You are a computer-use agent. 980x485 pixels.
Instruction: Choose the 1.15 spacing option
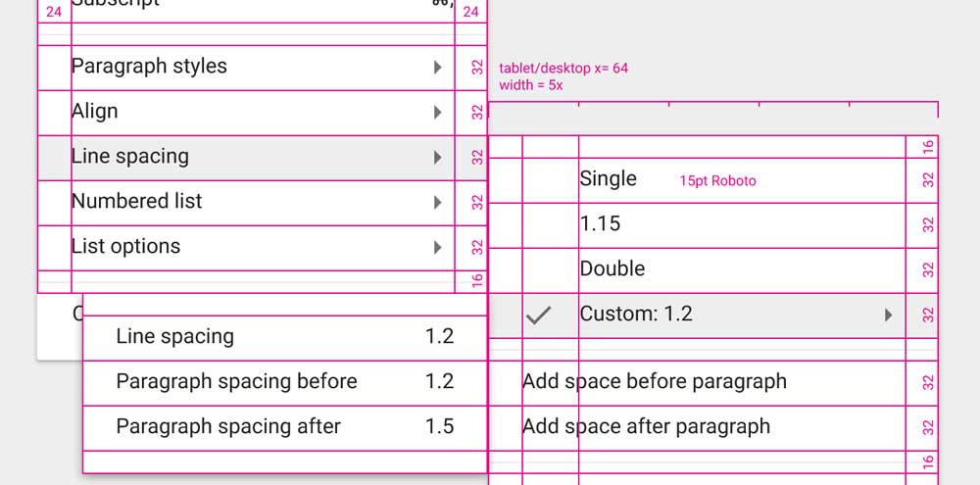click(601, 224)
